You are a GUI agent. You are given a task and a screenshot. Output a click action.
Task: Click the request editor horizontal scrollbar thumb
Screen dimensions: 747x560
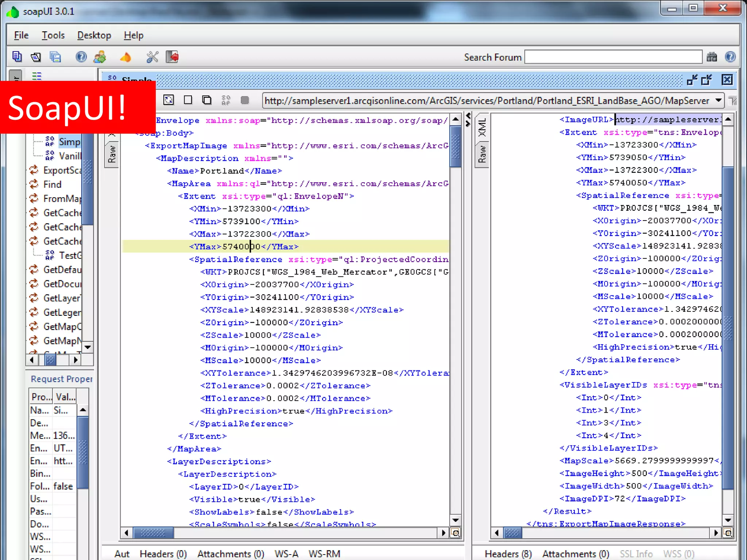point(153,533)
